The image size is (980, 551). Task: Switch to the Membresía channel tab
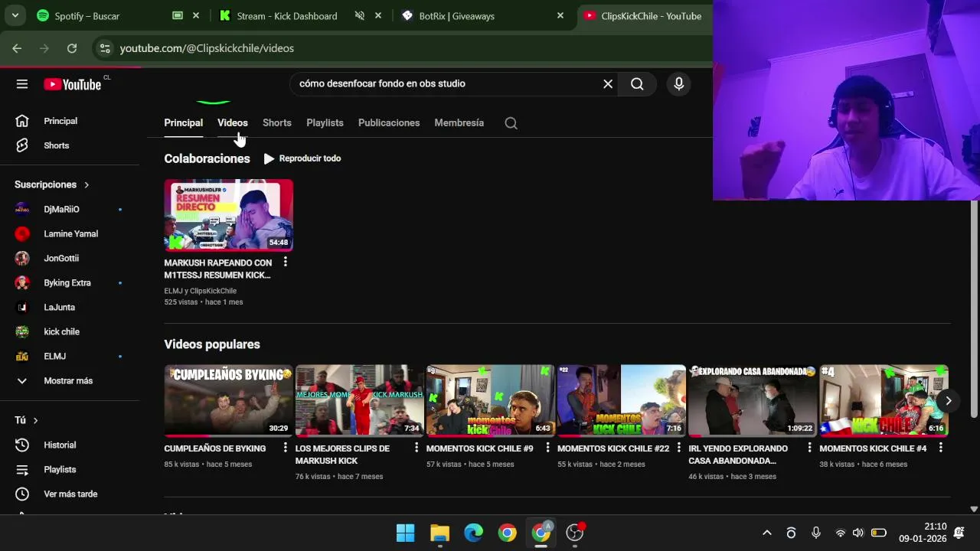459,123
